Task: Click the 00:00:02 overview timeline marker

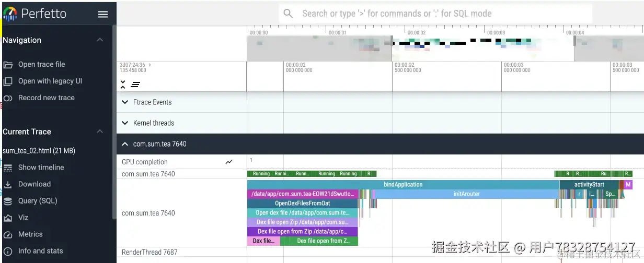Action: click(x=416, y=32)
